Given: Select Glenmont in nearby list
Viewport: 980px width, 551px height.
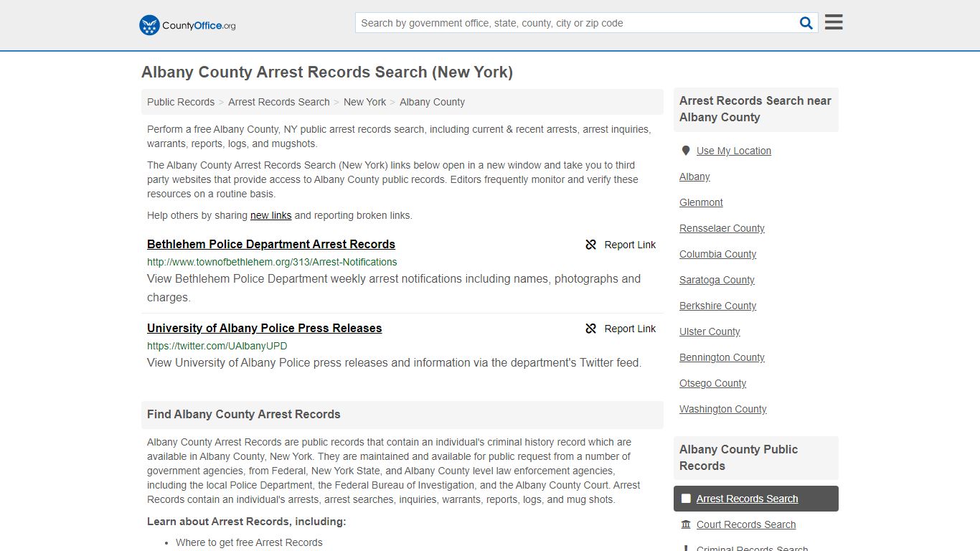Looking at the screenshot, I should click(701, 202).
